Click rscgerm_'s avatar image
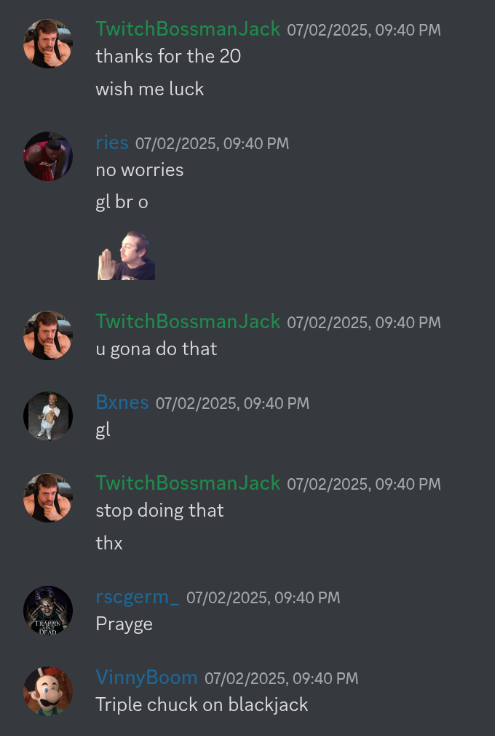The width and height of the screenshot is (495, 736). (x=48, y=610)
